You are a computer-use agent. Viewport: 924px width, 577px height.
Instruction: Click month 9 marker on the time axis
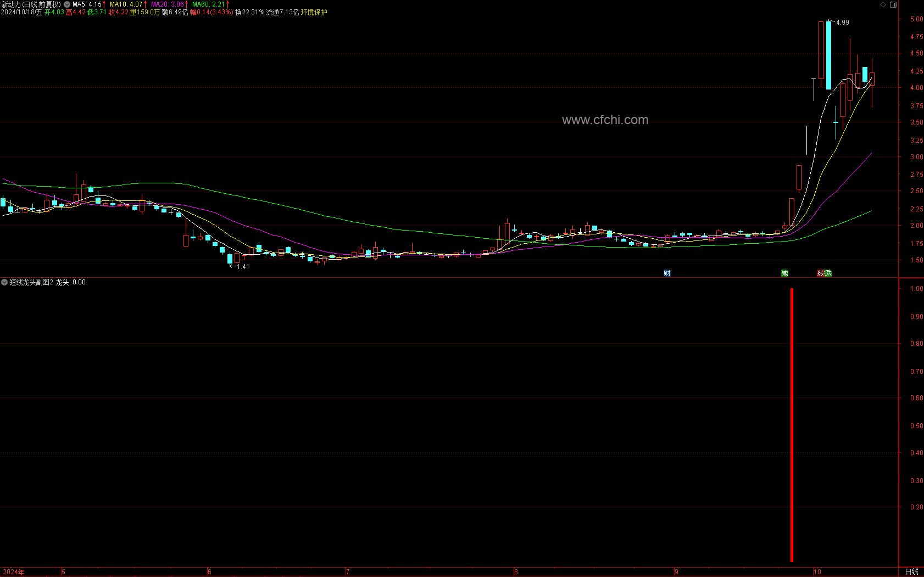tap(676, 572)
